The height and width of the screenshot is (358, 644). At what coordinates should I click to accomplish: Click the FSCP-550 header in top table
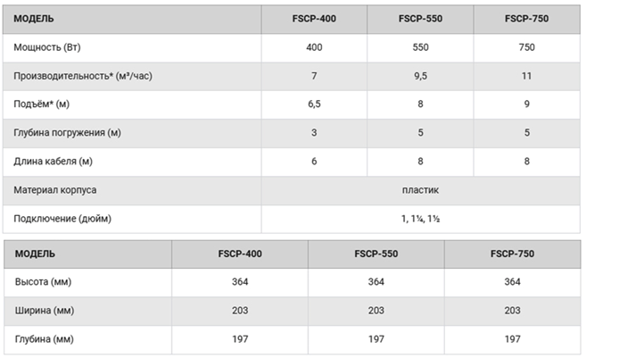point(420,19)
